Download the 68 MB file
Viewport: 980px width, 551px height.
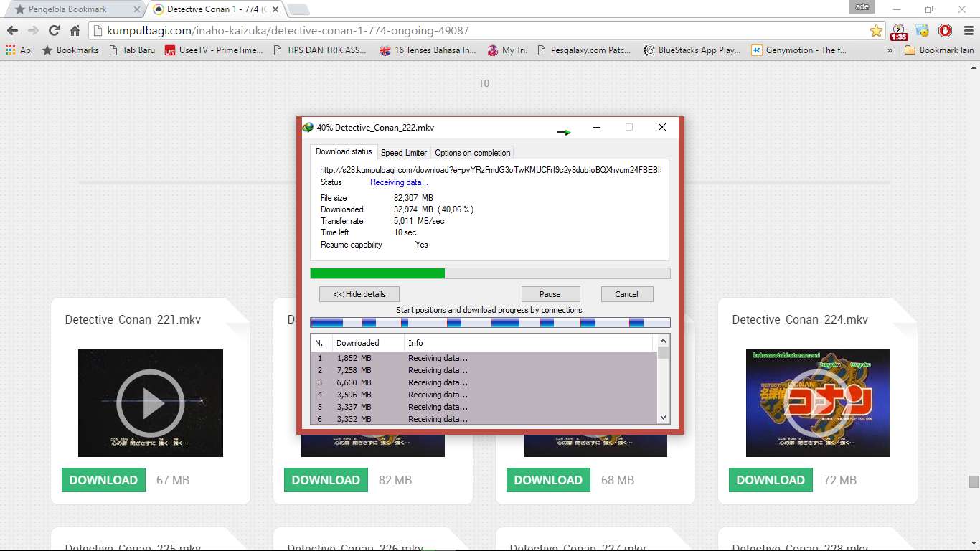pyautogui.click(x=548, y=480)
